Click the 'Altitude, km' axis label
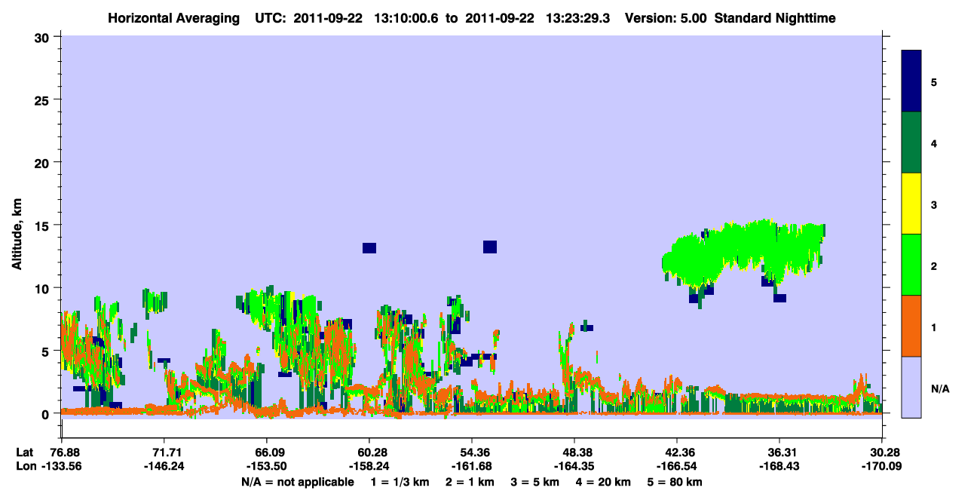The image size is (980, 503). click(x=17, y=233)
